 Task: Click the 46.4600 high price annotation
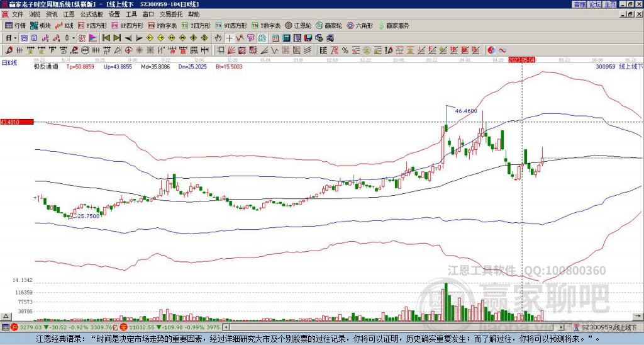tap(466, 111)
